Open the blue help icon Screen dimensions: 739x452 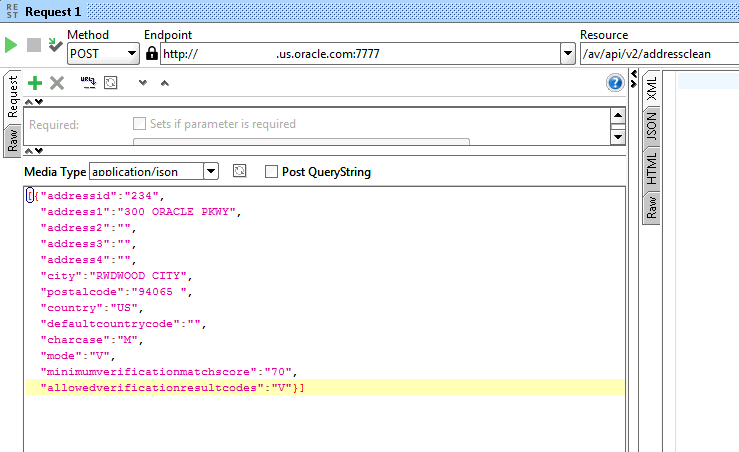(x=615, y=83)
